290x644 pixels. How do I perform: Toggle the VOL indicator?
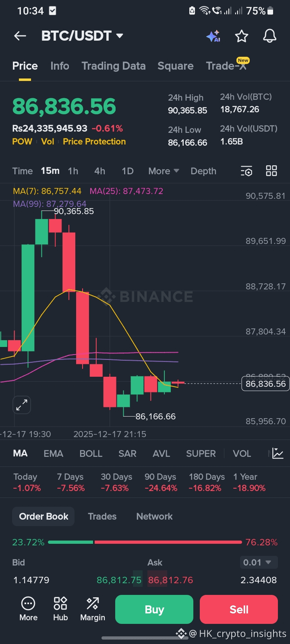(x=242, y=454)
